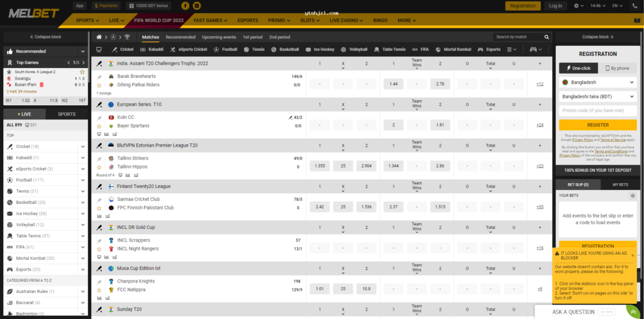This screenshot has width=644, height=319.
Task: Click the monitor live-stream filter icon
Action: 99,49
